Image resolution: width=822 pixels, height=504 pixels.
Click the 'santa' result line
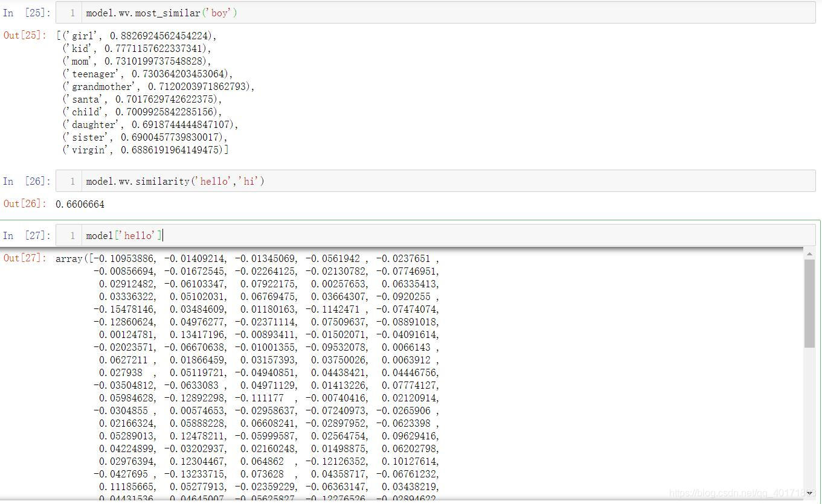tap(143, 99)
